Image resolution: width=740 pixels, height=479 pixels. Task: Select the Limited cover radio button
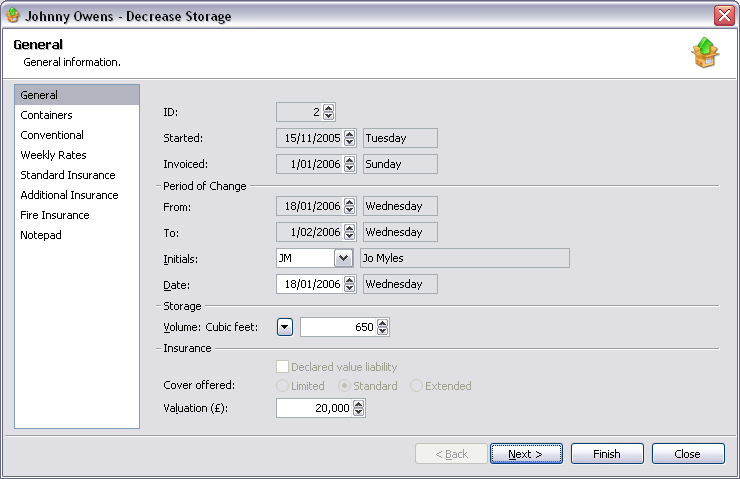[x=283, y=386]
